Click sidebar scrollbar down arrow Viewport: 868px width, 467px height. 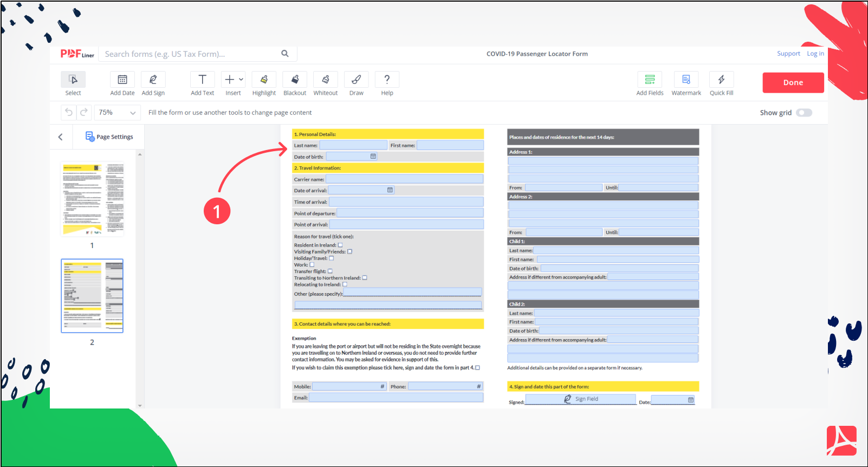(140, 405)
